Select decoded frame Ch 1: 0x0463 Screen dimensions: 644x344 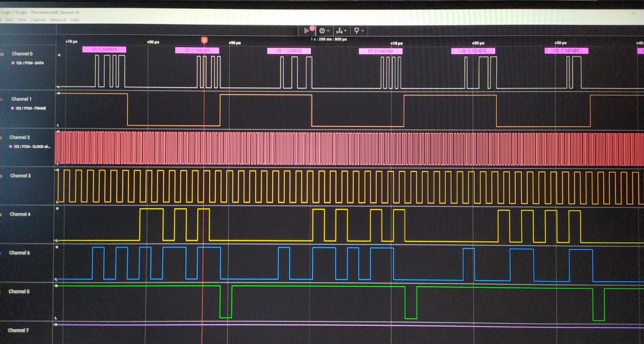click(x=289, y=51)
